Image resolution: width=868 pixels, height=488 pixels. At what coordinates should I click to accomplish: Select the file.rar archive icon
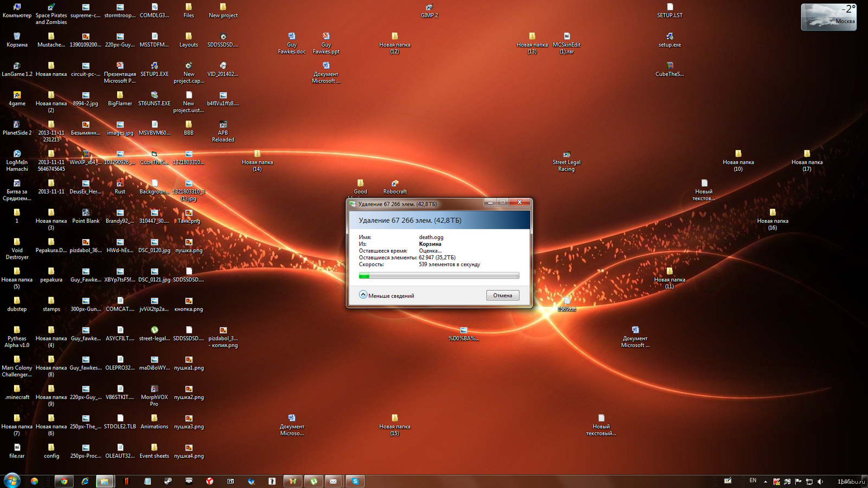tap(17, 451)
